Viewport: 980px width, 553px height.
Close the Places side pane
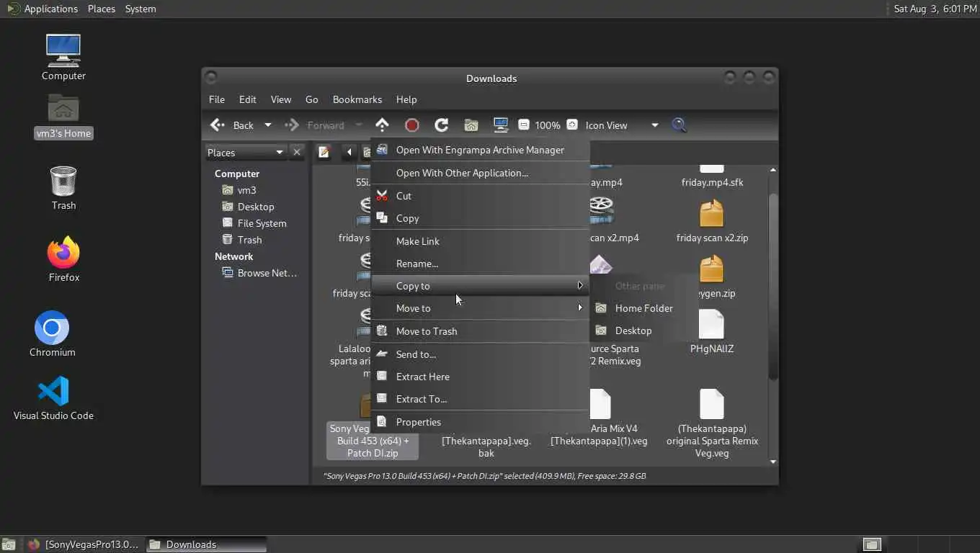(297, 152)
